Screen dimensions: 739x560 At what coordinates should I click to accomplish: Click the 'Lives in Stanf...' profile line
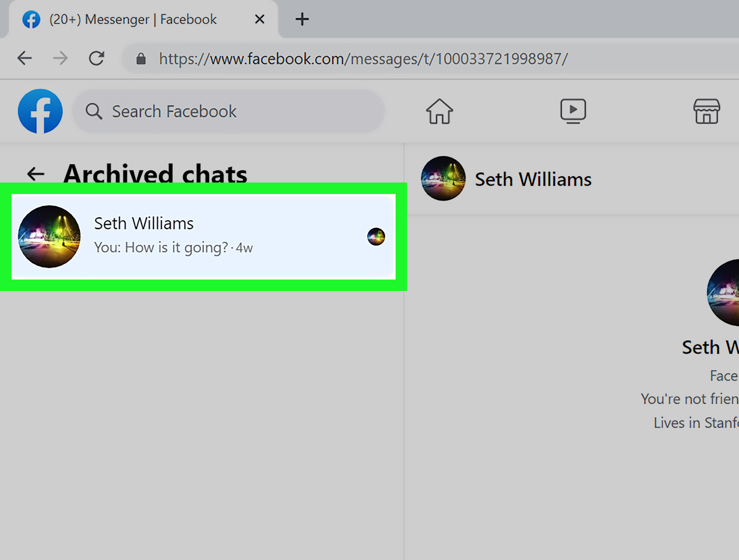tap(696, 423)
